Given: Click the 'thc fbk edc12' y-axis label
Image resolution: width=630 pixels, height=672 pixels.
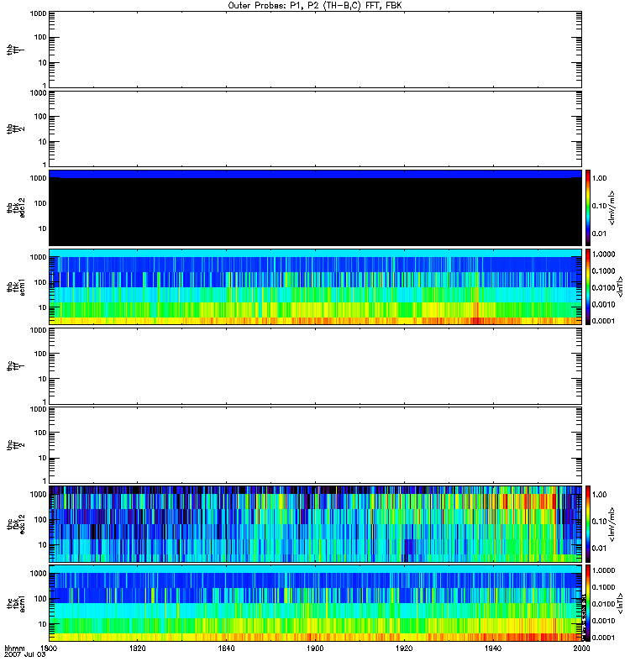Looking at the screenshot, I should 15,524.
